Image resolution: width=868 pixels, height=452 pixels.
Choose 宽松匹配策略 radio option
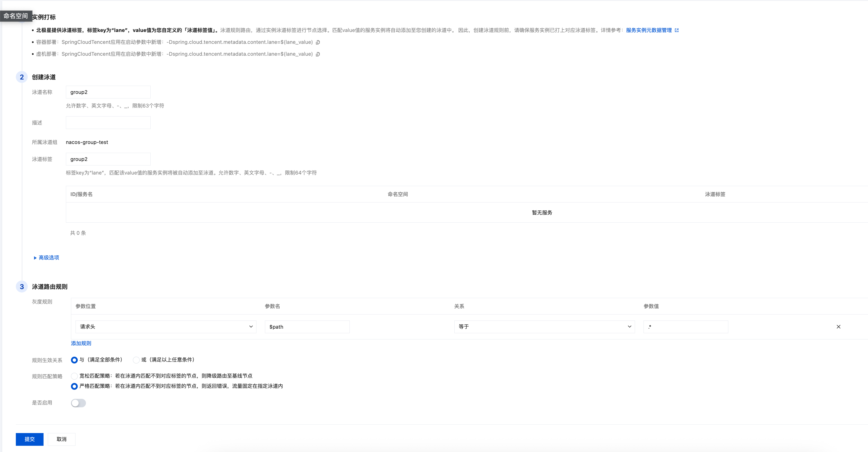tap(74, 376)
